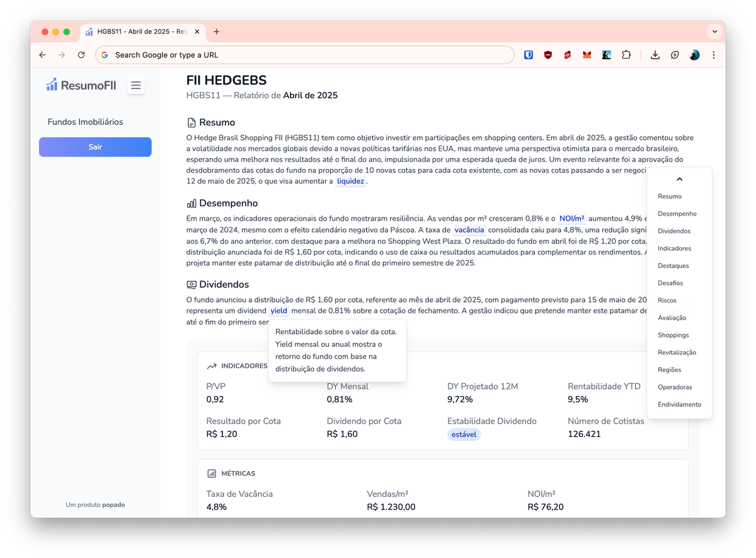Image resolution: width=756 pixels, height=558 pixels.
Task: Open the tab search dropdown arrow
Action: point(714,31)
